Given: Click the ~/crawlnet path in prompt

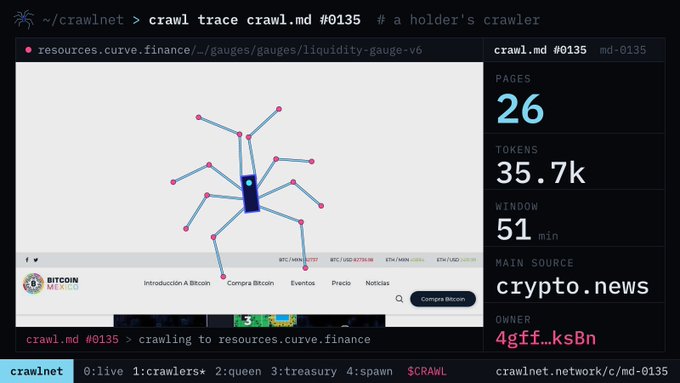Looking at the screenshot, I should pyautogui.click(x=83, y=20).
